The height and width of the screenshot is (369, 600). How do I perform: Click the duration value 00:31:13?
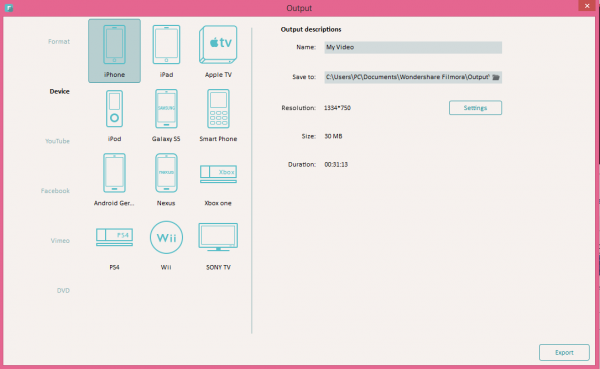336,165
